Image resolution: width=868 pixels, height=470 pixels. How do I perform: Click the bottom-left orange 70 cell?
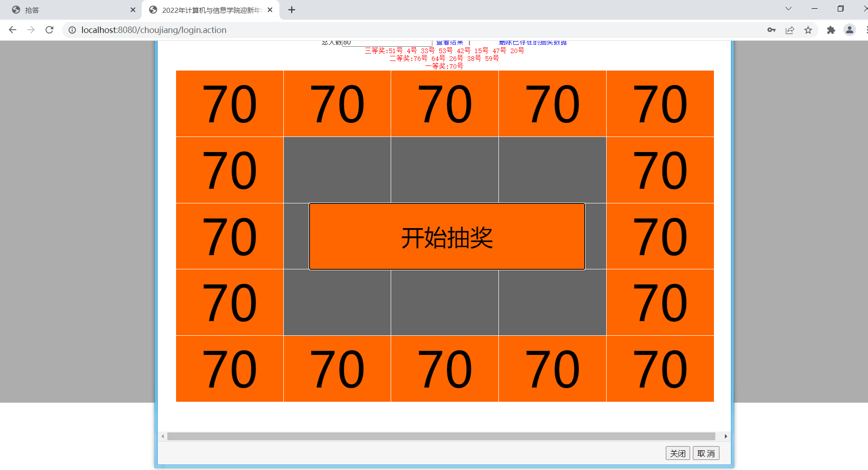pyautogui.click(x=230, y=369)
